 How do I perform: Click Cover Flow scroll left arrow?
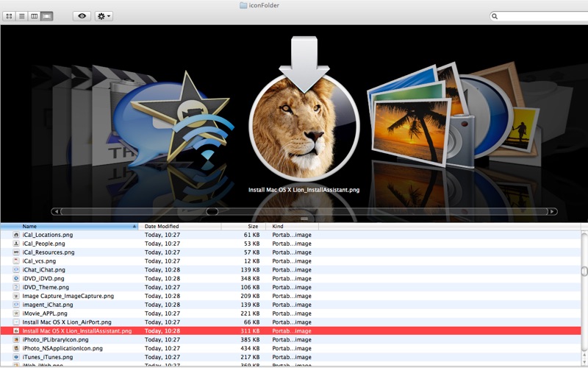(x=57, y=211)
